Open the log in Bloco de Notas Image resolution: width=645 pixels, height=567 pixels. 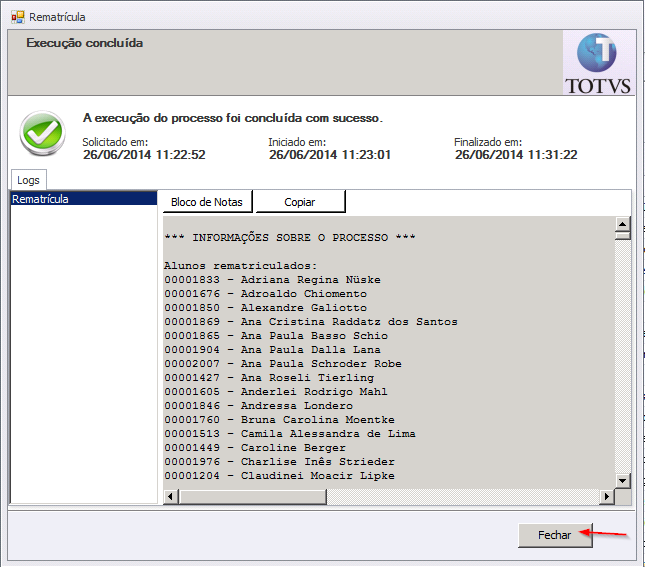[207, 202]
